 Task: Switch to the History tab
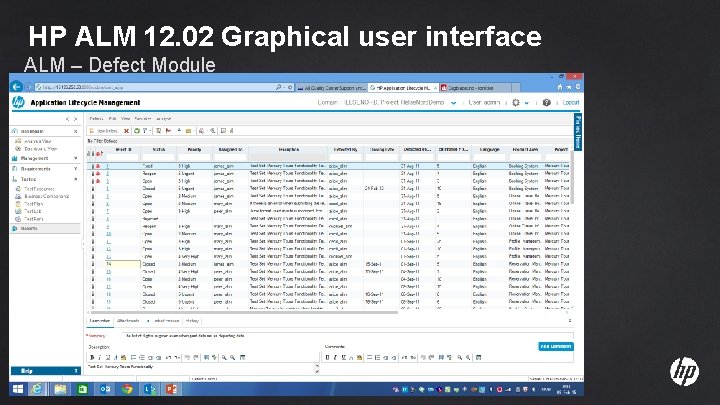tap(192, 321)
